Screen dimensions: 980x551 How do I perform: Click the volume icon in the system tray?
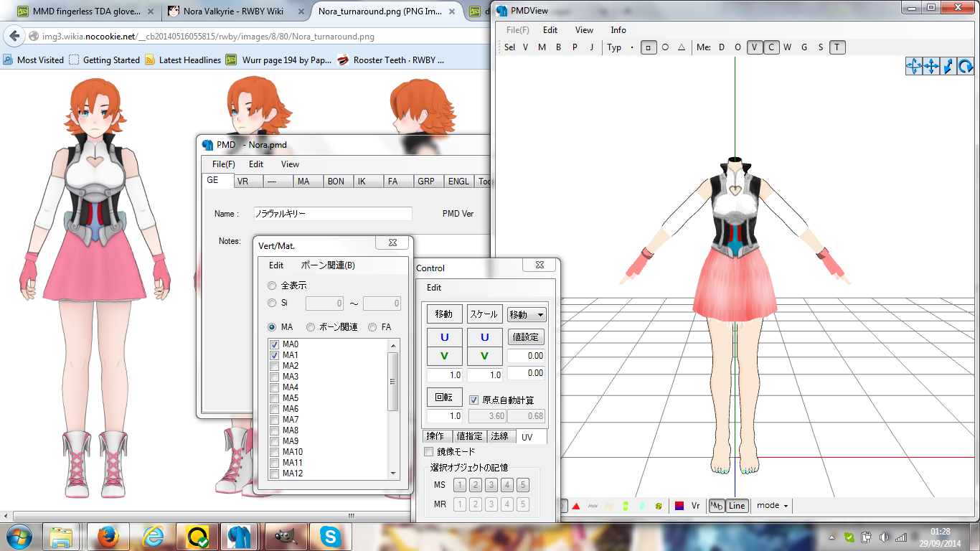(x=885, y=537)
